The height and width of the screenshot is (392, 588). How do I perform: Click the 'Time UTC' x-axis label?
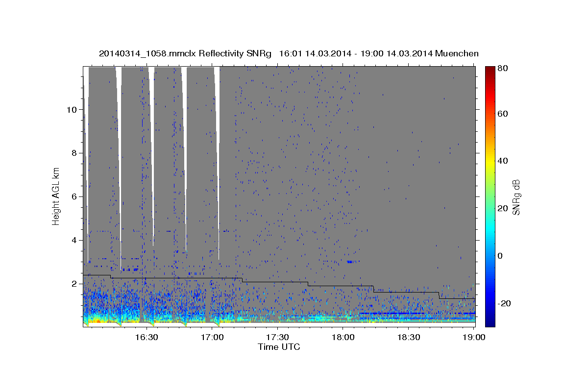tap(279, 347)
